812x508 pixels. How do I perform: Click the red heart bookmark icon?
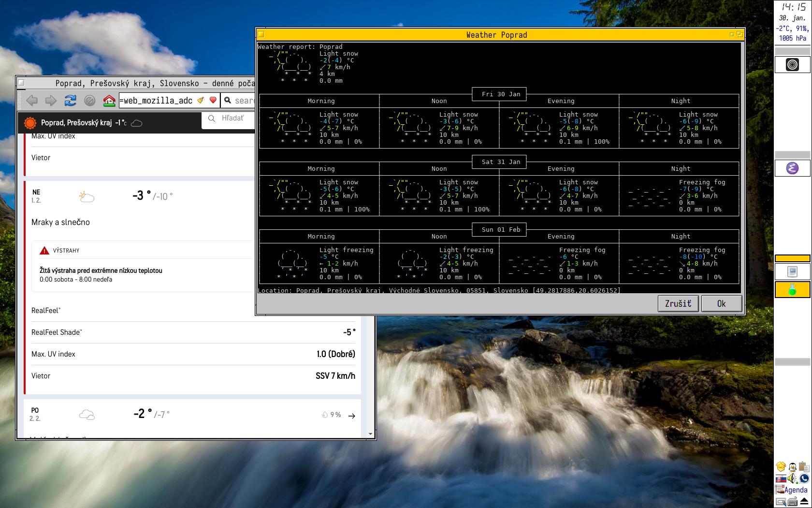pyautogui.click(x=213, y=100)
